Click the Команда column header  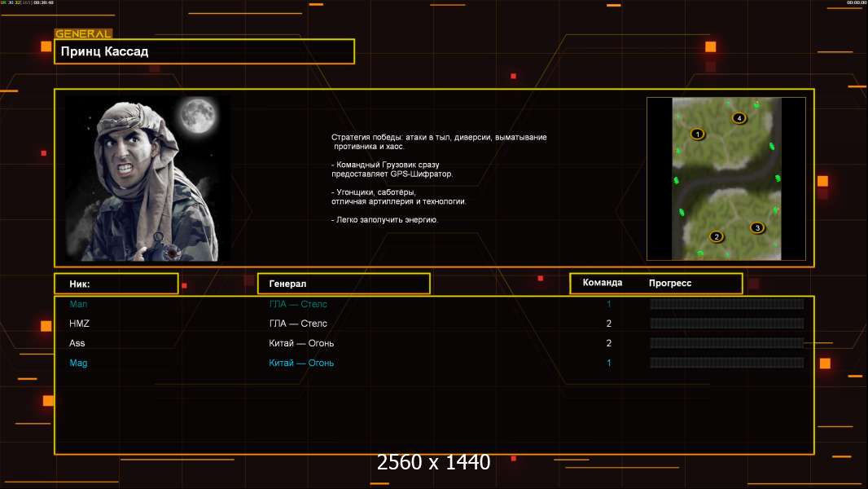(603, 283)
